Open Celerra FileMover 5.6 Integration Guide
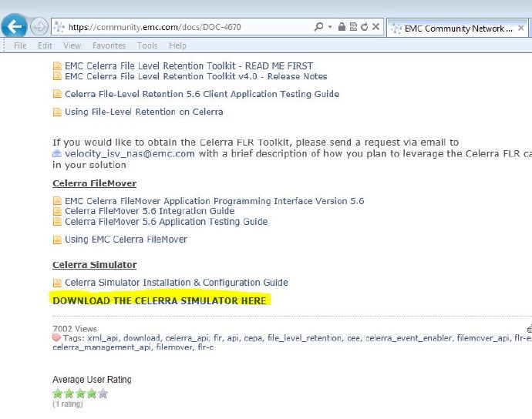The width and height of the screenshot is (532, 419). click(x=150, y=211)
